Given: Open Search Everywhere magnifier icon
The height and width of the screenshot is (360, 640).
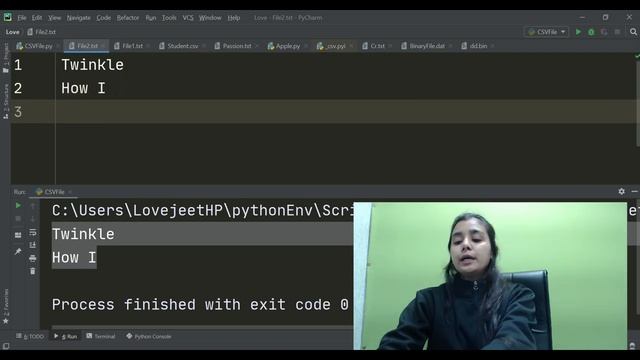Looking at the screenshot, I should pyautogui.click(x=633, y=32).
